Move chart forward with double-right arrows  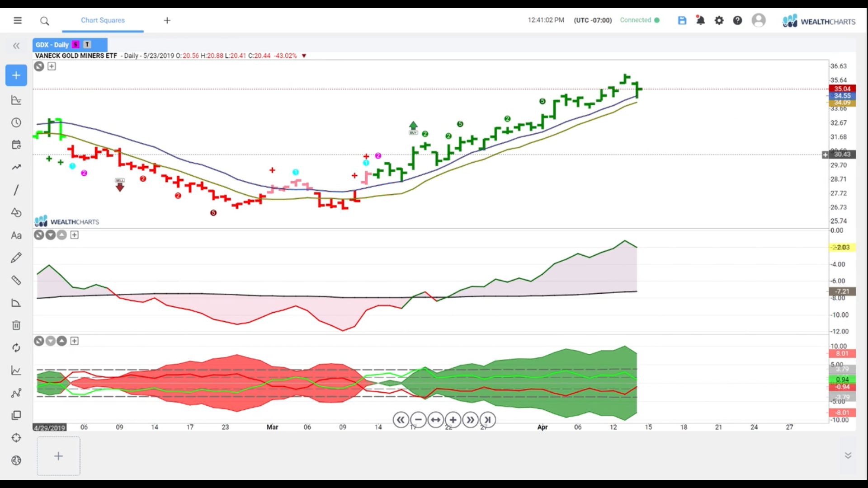(x=470, y=420)
